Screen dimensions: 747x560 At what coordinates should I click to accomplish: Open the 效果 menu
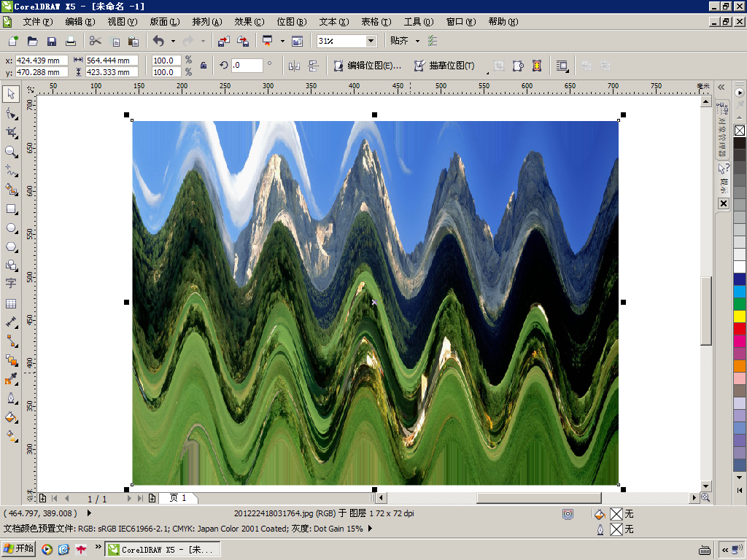[249, 22]
